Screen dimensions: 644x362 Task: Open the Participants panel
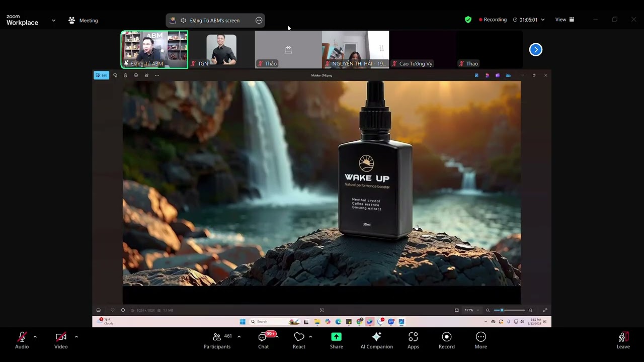217,340
